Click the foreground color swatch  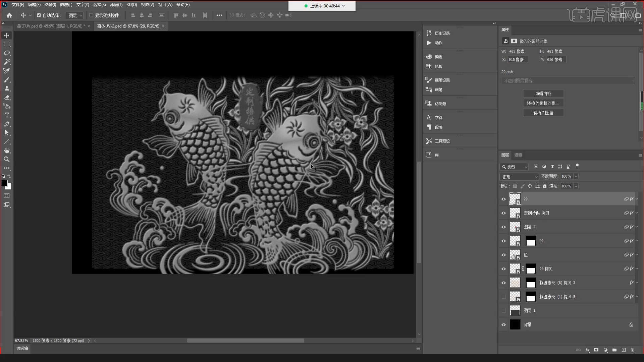4,183
